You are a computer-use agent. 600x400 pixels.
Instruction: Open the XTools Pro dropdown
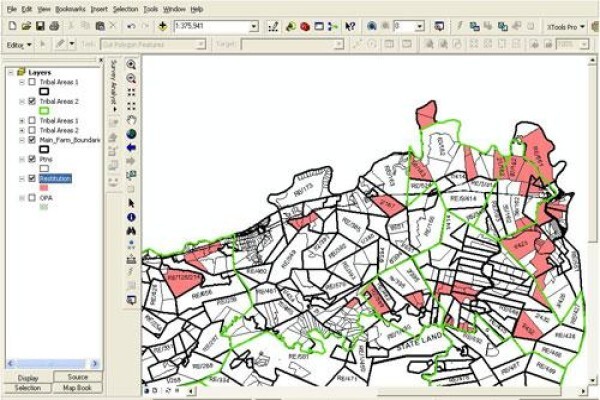(566, 27)
